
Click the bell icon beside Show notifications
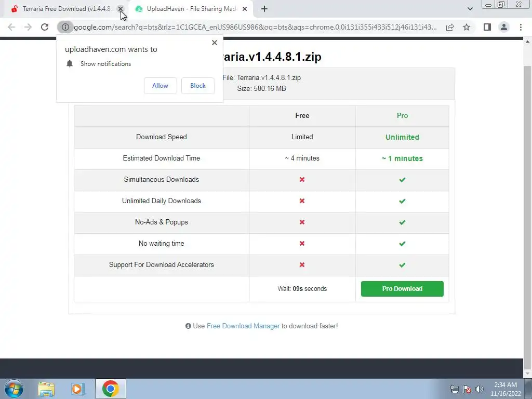70,64
